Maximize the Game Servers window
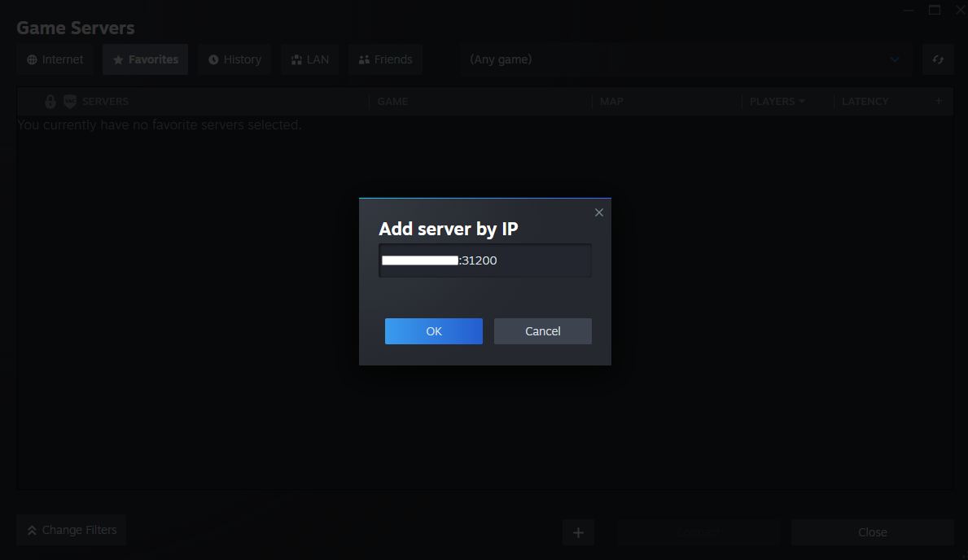The height and width of the screenshot is (560, 968). (x=935, y=10)
